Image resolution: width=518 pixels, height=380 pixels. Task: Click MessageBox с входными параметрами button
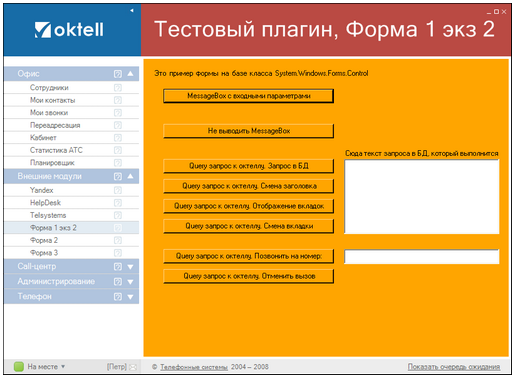tap(248, 96)
